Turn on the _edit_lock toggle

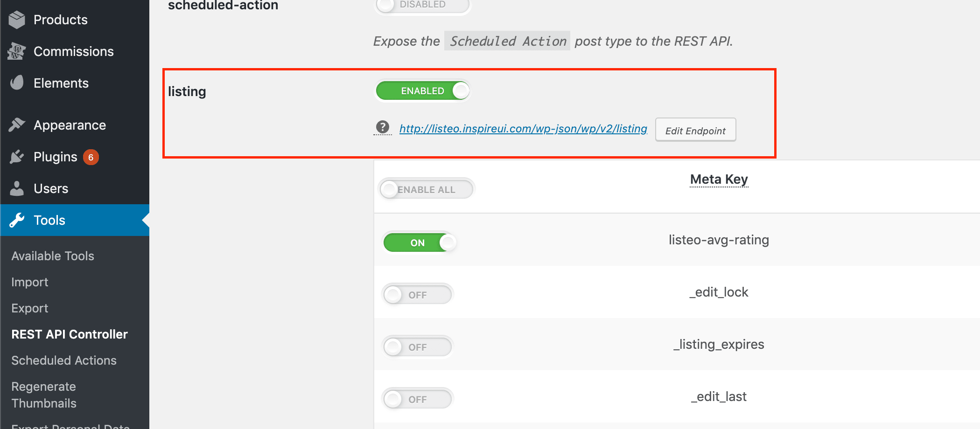(418, 295)
